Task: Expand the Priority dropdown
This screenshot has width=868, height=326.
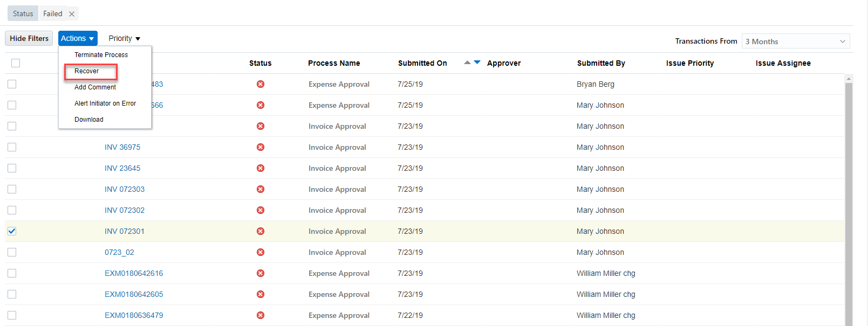Action: click(124, 38)
